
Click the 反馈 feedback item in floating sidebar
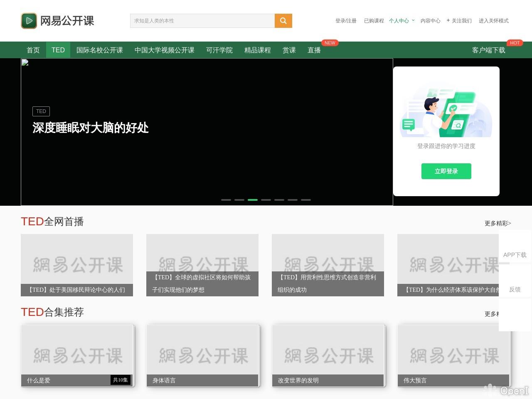515,289
